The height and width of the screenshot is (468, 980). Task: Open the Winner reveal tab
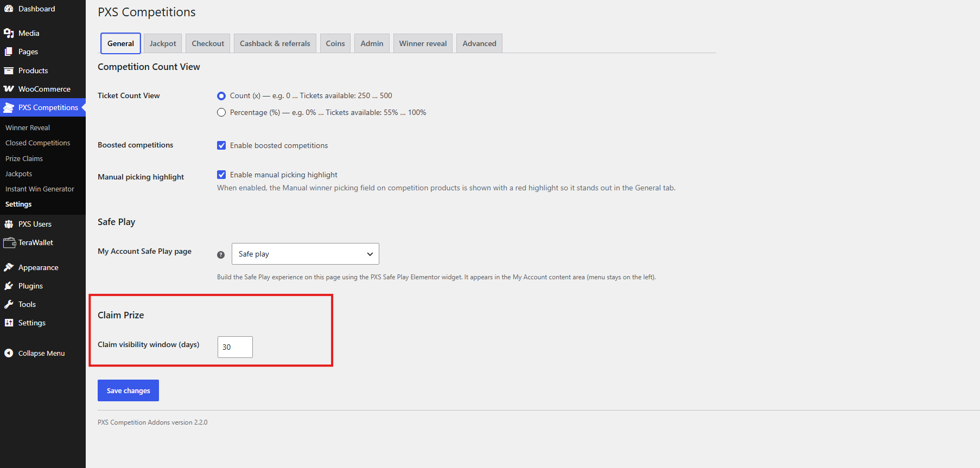click(423, 43)
